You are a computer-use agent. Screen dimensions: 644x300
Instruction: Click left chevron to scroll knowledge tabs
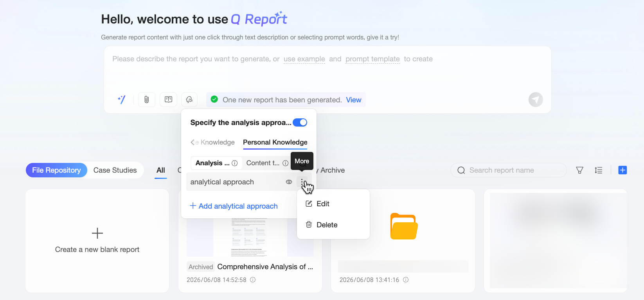(192, 142)
